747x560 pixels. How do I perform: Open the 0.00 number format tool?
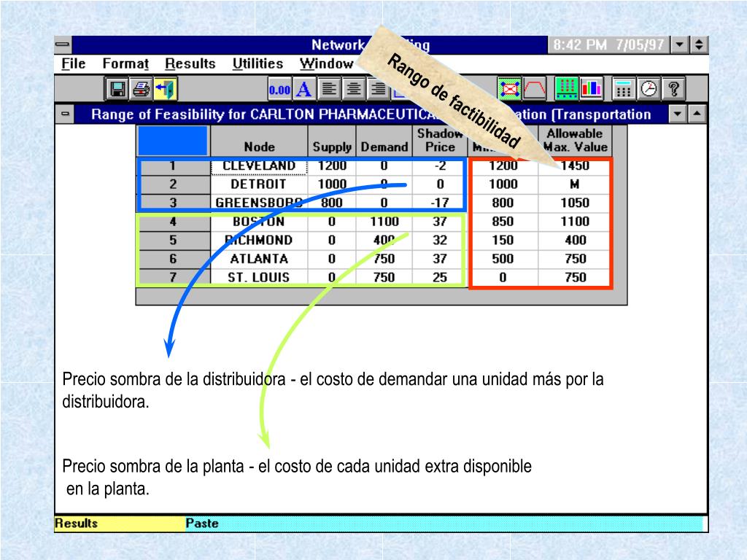[279, 89]
